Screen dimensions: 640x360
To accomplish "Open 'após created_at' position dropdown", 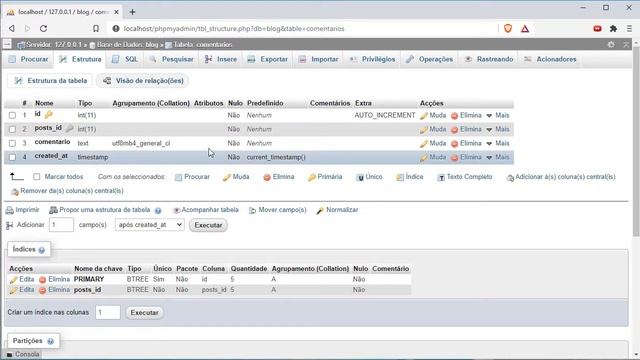I will click(x=149, y=225).
